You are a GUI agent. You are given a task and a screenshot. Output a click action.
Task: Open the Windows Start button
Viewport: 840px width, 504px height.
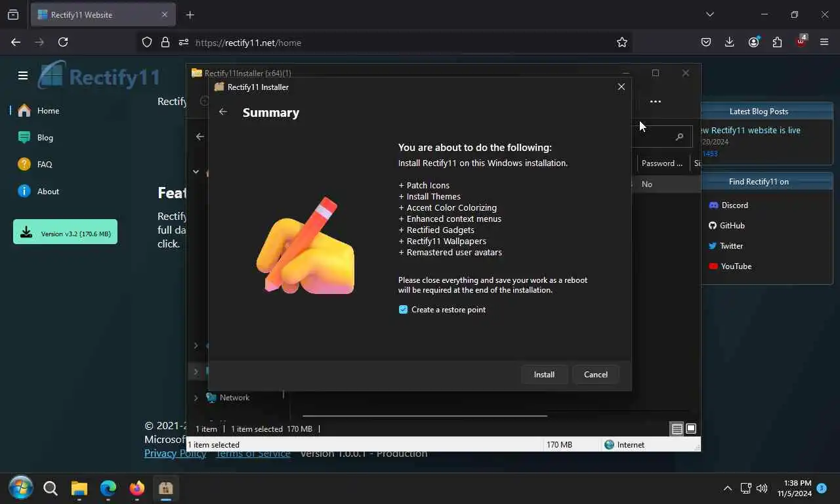pyautogui.click(x=20, y=488)
